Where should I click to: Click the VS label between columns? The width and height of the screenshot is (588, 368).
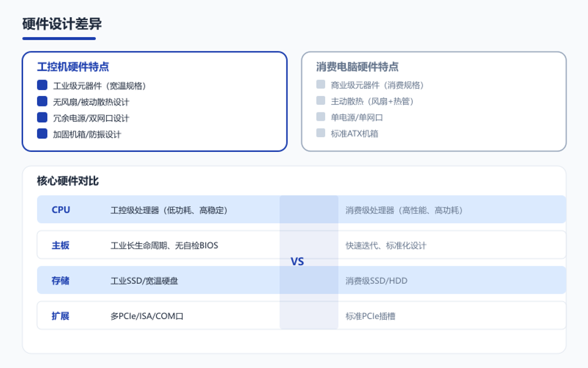click(298, 261)
